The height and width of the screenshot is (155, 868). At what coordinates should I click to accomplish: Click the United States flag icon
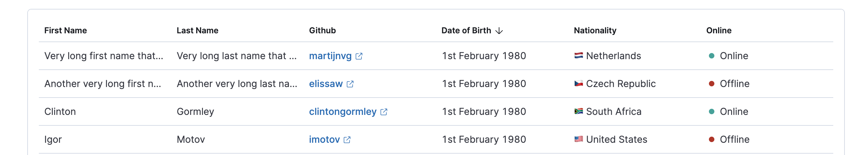pyautogui.click(x=578, y=139)
